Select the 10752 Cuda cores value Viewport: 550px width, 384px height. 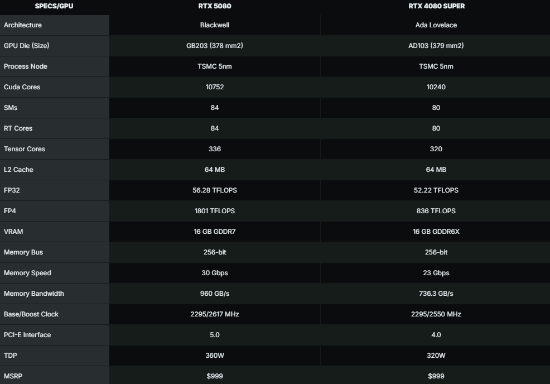click(x=215, y=87)
